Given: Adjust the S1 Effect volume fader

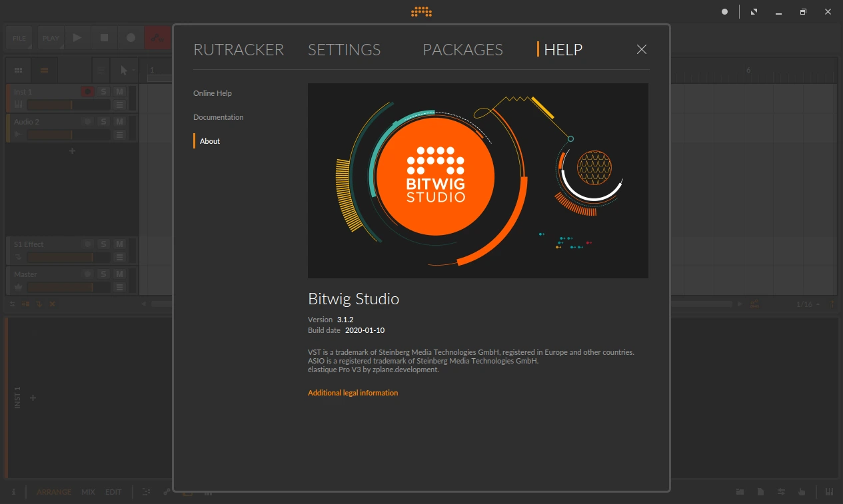Looking at the screenshot, I should tap(69, 257).
